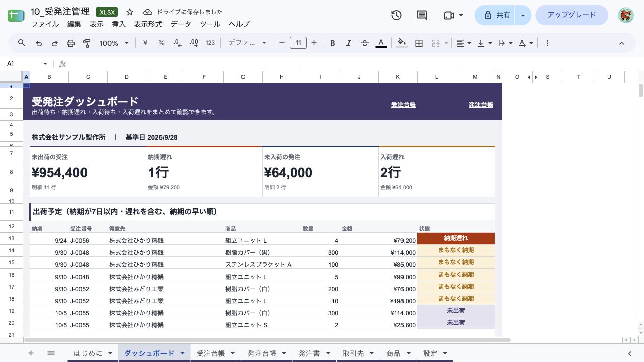
Task: Expand the hidden columns arrow near column S
Action: [x=536, y=77]
